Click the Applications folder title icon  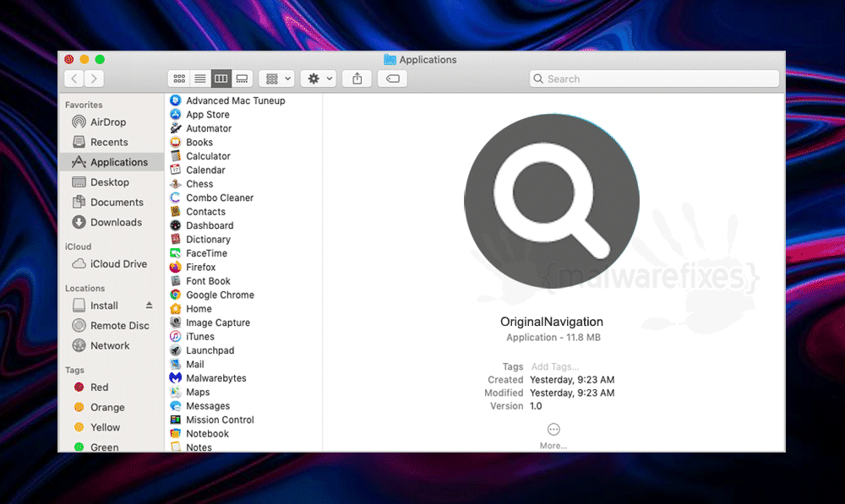click(x=390, y=59)
